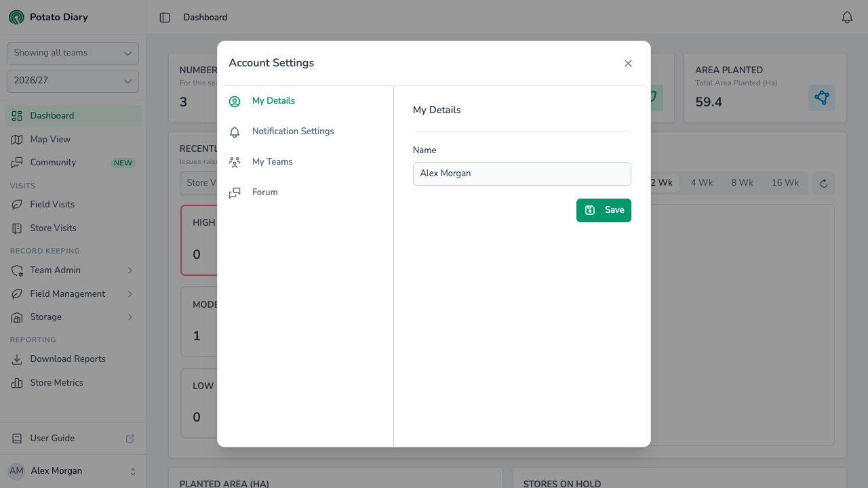This screenshot has width=868, height=488.
Task: Click the Store Metrics chart icon
Action: tap(17, 383)
